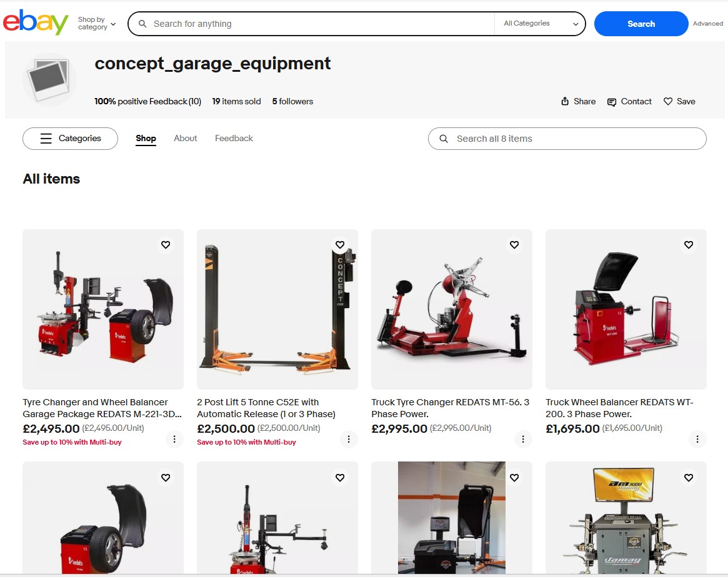Open the Categories menu button
728x577 pixels.
tap(70, 139)
